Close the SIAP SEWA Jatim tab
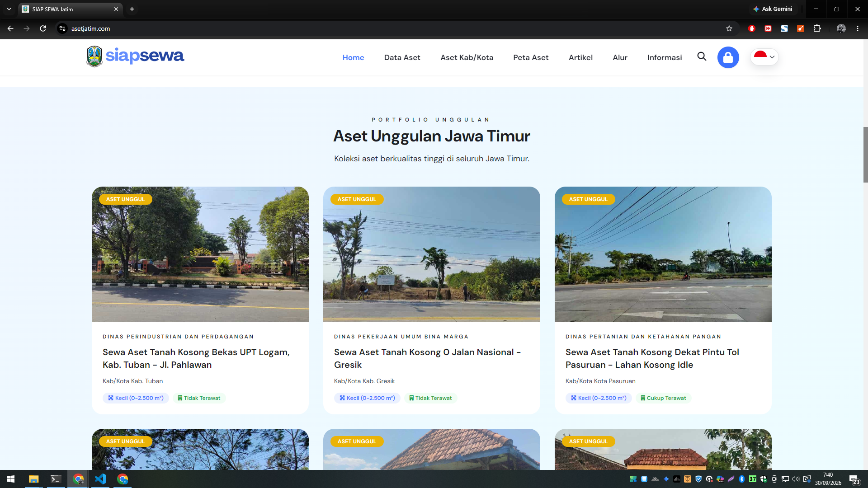This screenshot has height=488, width=868. (116, 9)
